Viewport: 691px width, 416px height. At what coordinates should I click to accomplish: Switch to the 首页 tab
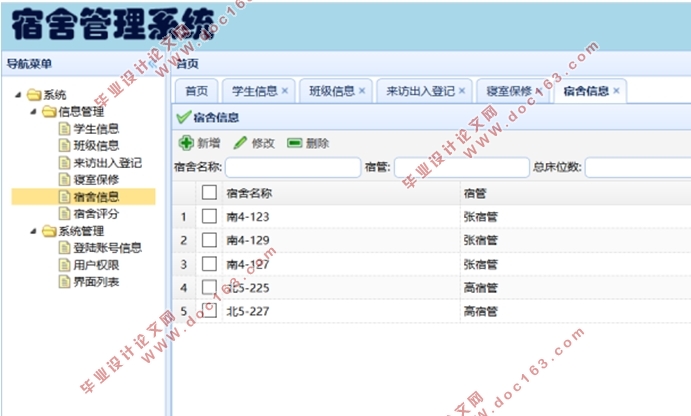click(197, 91)
